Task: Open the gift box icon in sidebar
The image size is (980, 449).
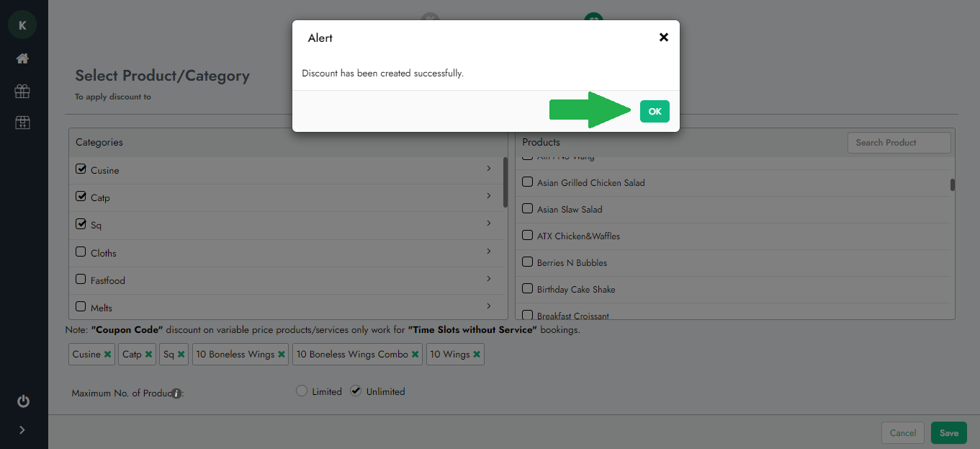Action: click(22, 91)
